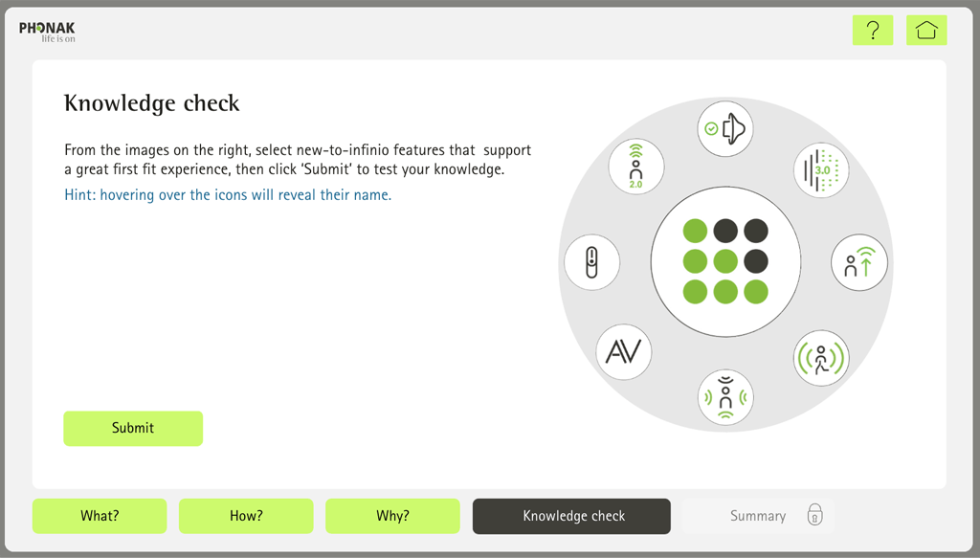Submit the knowledge check answers
This screenshot has height=558, width=980.
[133, 428]
